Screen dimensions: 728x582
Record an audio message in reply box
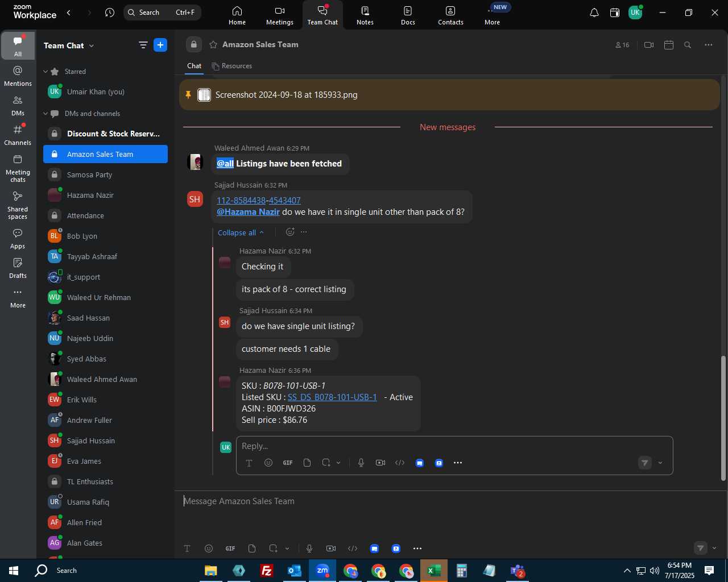point(361,463)
